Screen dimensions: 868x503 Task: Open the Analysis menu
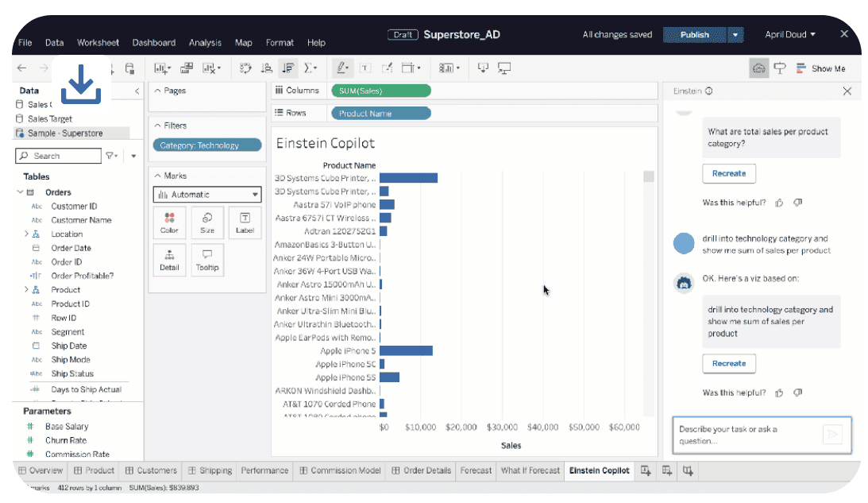click(x=205, y=43)
